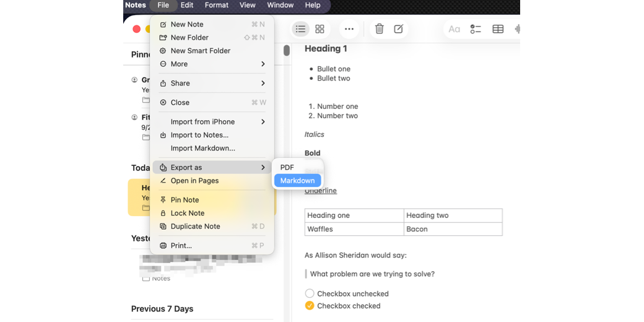
Task: Delete note with the trash icon
Action: [380, 28]
